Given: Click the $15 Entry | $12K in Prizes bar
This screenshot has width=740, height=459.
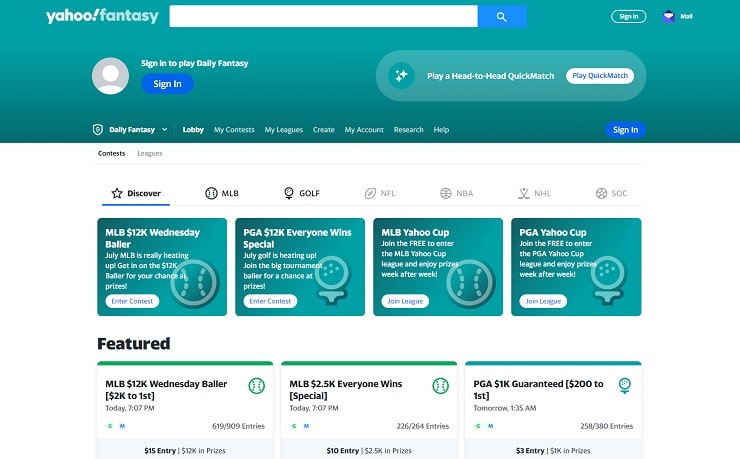Looking at the screenshot, I should click(185, 451).
